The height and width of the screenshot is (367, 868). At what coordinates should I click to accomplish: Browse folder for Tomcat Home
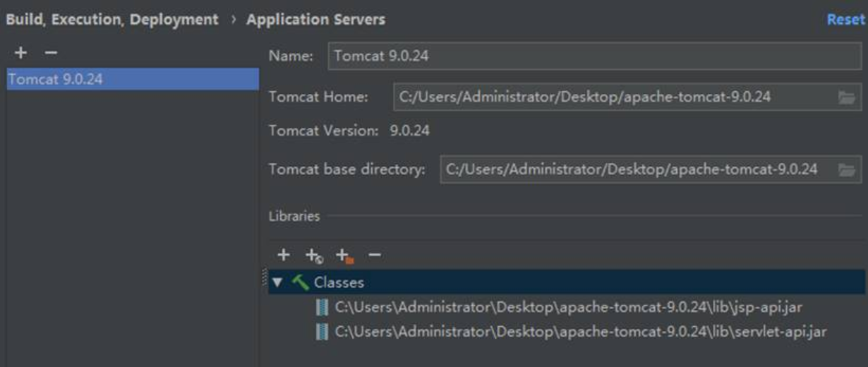coord(846,98)
